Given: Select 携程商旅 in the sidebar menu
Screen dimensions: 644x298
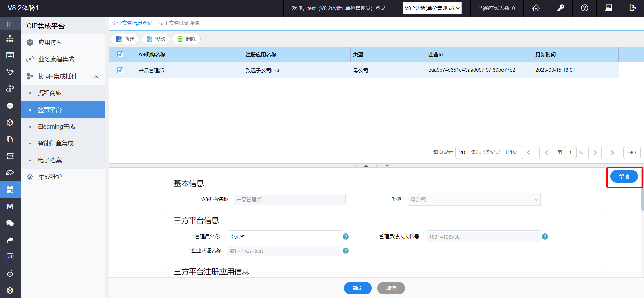Looking at the screenshot, I should (50, 93).
